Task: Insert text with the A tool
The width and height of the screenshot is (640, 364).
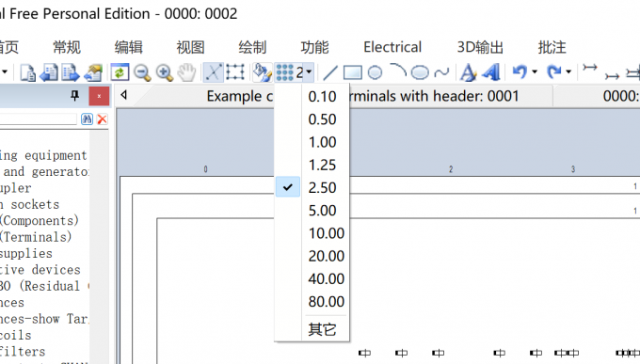Action: 468,72
